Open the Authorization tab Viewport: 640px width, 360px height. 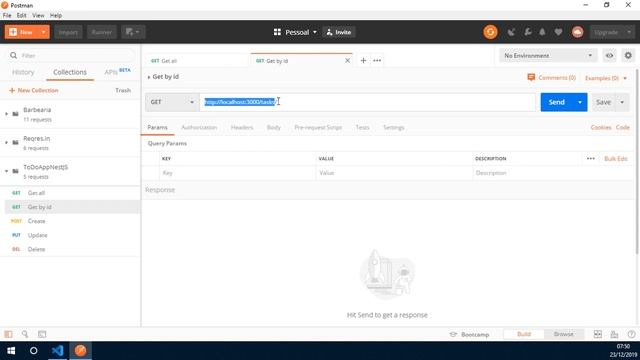(x=199, y=127)
